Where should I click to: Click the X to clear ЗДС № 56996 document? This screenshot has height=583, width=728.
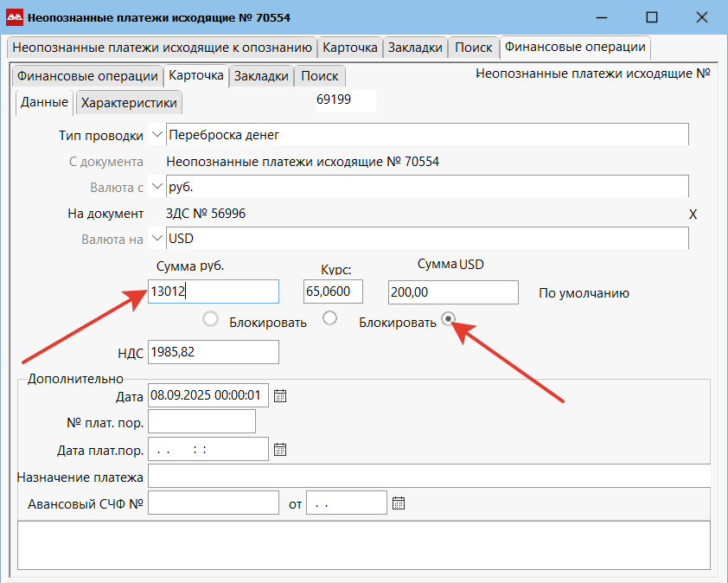coord(693,214)
